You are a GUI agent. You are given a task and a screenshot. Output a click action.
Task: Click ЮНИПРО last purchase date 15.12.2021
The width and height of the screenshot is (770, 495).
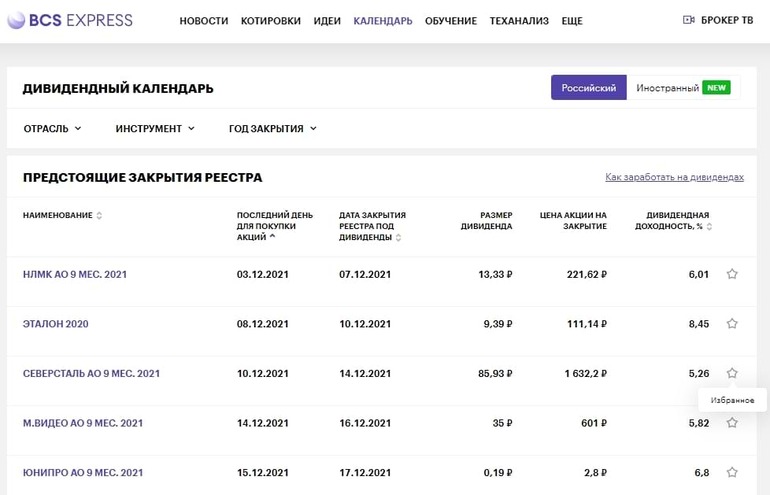point(263,473)
